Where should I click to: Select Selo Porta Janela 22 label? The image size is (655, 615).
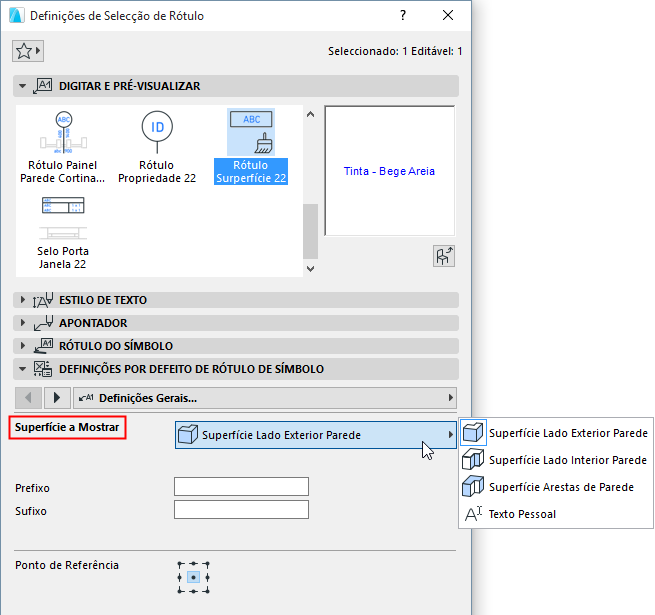(63, 233)
